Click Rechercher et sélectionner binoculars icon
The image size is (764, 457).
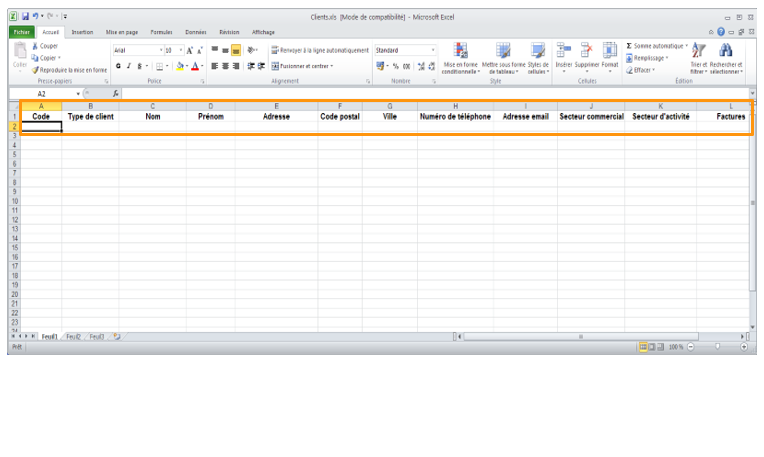[726, 56]
